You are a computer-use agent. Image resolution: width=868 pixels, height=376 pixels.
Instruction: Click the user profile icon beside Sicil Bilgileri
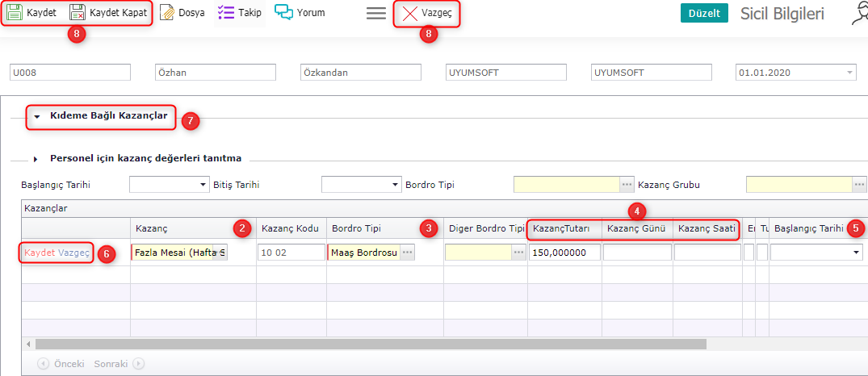[x=859, y=14]
